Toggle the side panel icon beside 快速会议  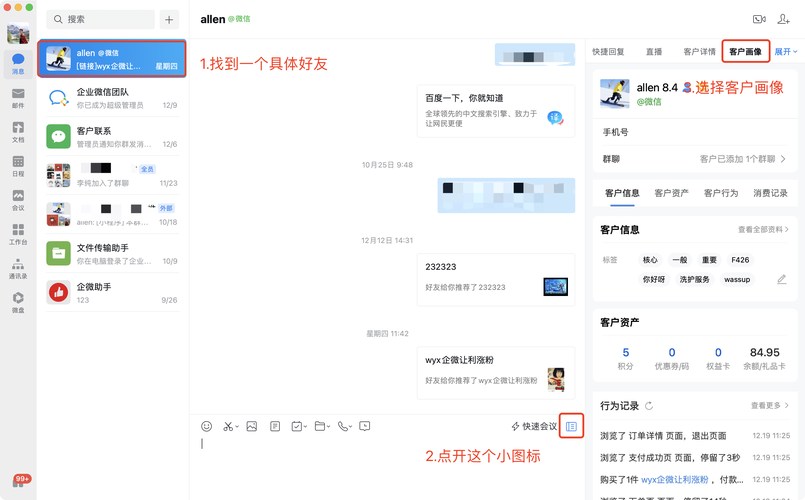[571, 426]
